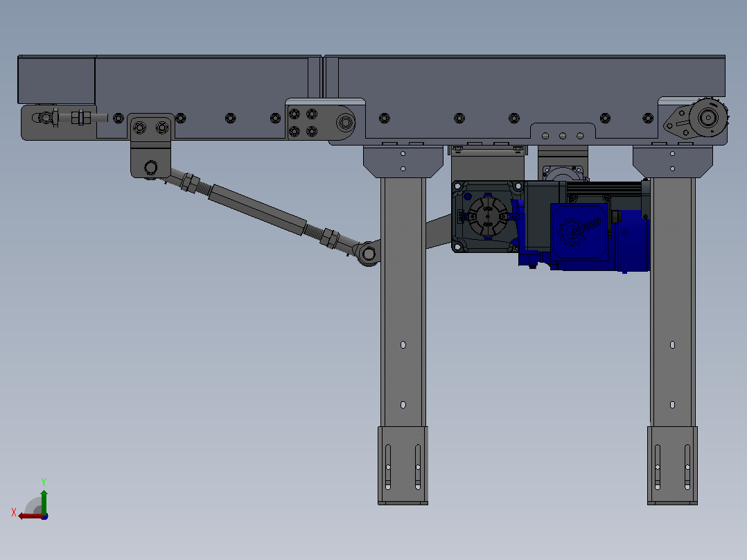The image size is (747, 560).
Task: Pick the rod-end eye at strut's lower end
Action: pyautogui.click(x=368, y=254)
